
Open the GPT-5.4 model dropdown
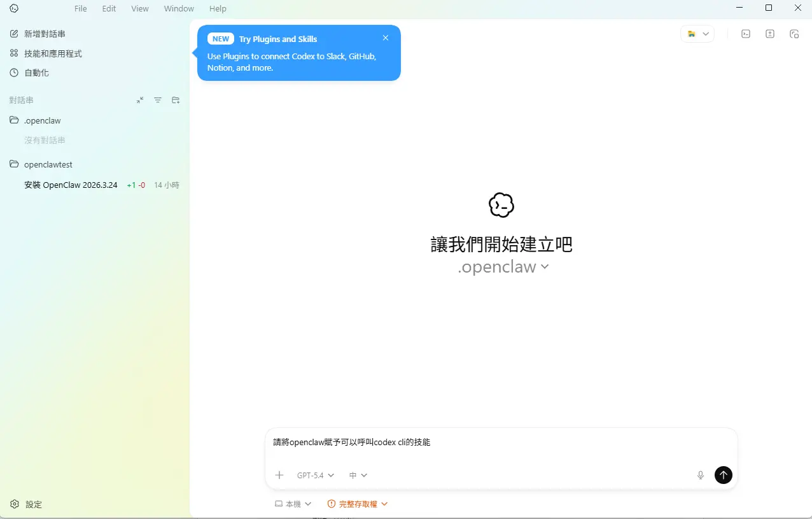[315, 475]
